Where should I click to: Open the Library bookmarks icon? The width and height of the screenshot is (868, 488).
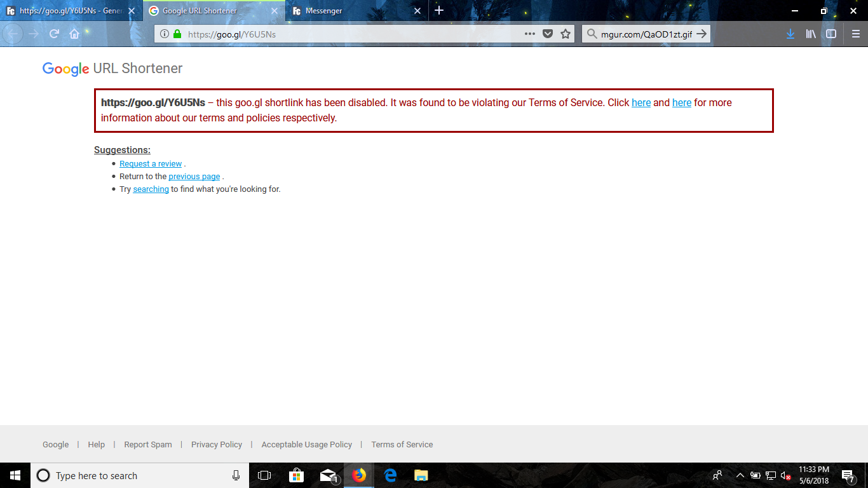(811, 34)
